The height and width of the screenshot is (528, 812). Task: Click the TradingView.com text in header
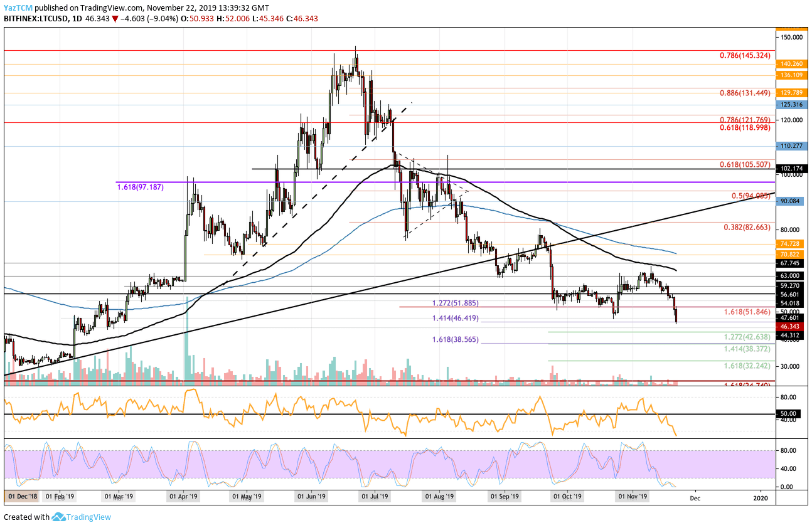[110, 8]
